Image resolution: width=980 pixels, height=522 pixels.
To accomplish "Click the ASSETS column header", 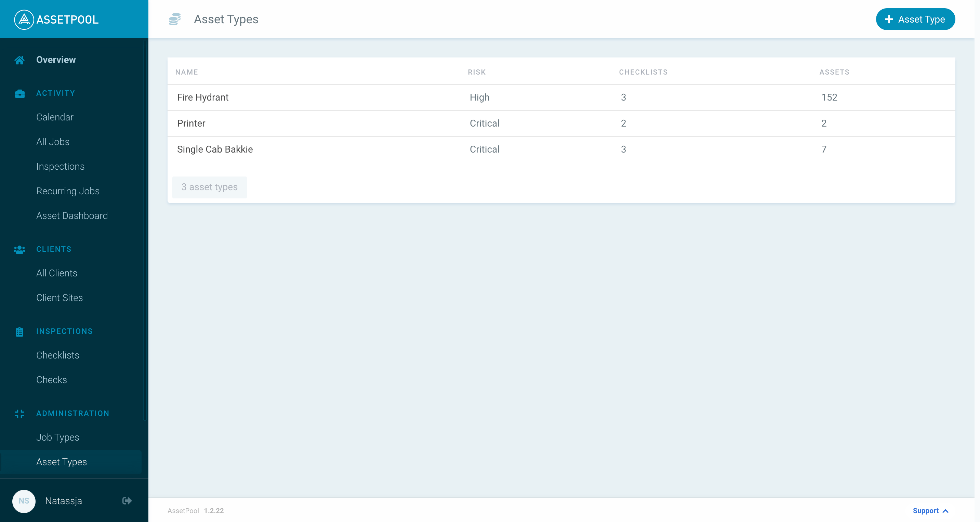I will 834,72.
